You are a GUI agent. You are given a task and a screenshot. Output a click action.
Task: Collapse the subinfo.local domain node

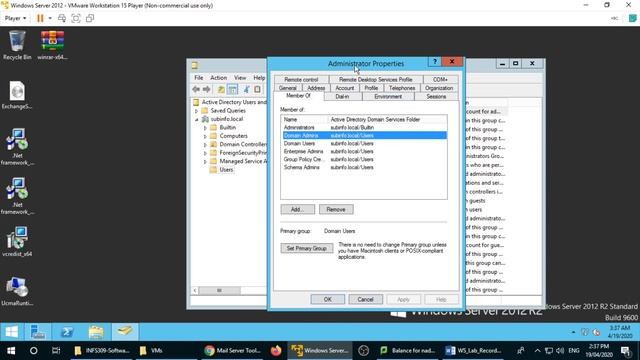pyautogui.click(x=196, y=120)
